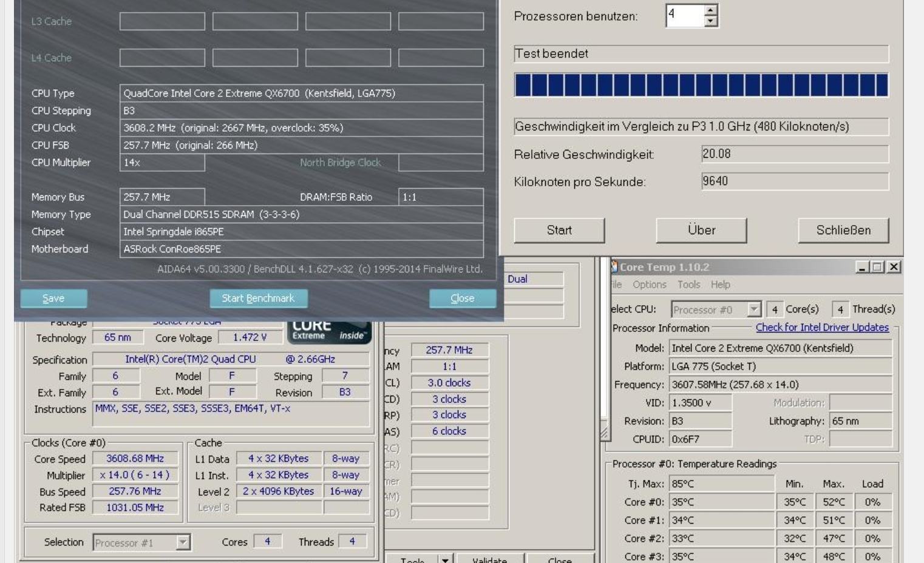Click Core #0 temperature 35°C reading

722,502
